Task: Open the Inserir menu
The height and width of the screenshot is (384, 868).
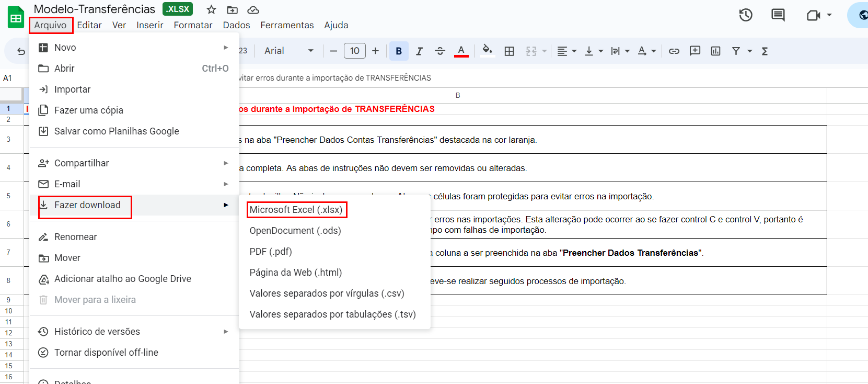Action: point(149,25)
